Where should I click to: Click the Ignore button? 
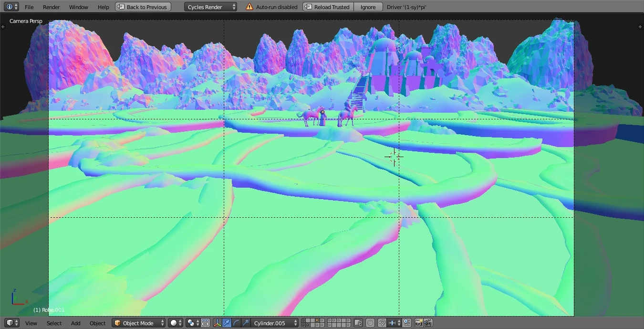[368, 7]
